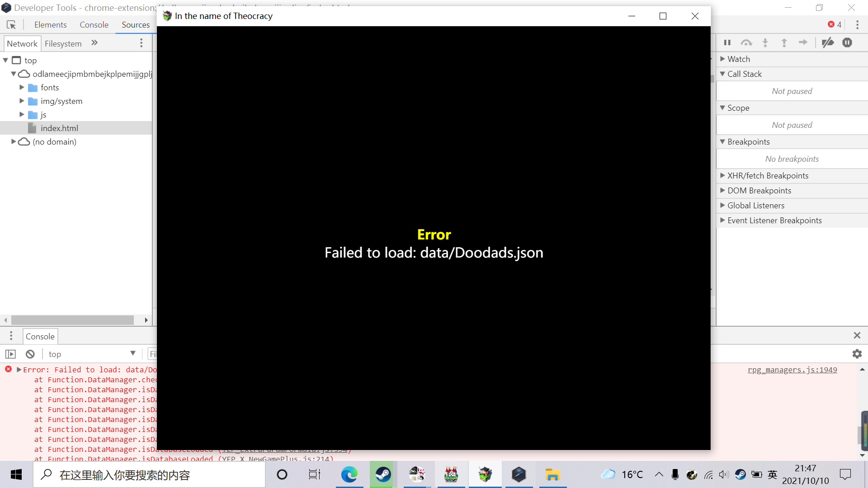The width and height of the screenshot is (868, 488).
Task: Click the Windows search box
Action: (x=149, y=474)
